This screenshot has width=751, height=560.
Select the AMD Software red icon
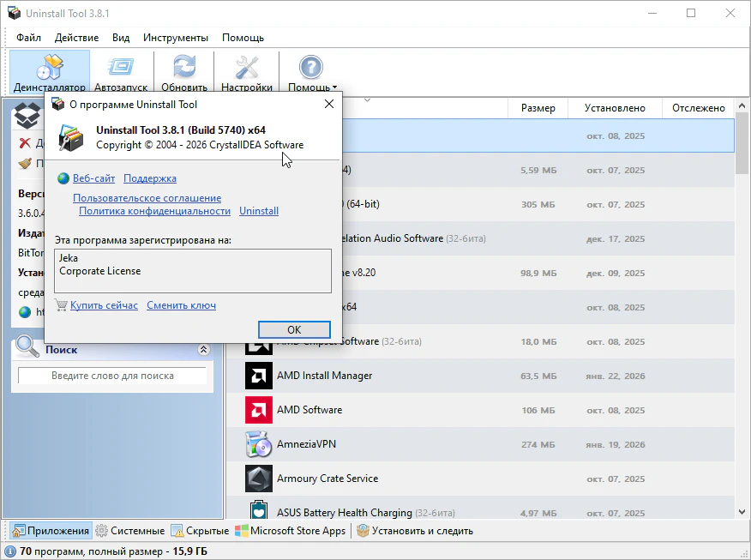259,410
